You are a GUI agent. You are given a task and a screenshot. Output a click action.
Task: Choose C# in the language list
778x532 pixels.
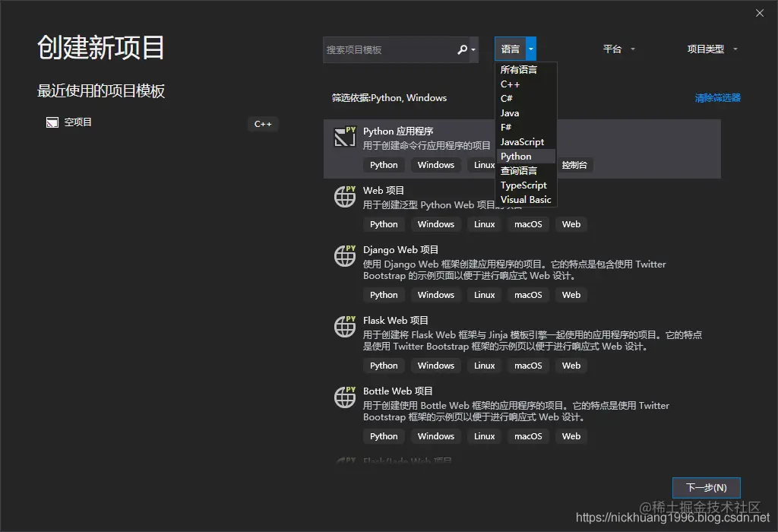point(526,98)
